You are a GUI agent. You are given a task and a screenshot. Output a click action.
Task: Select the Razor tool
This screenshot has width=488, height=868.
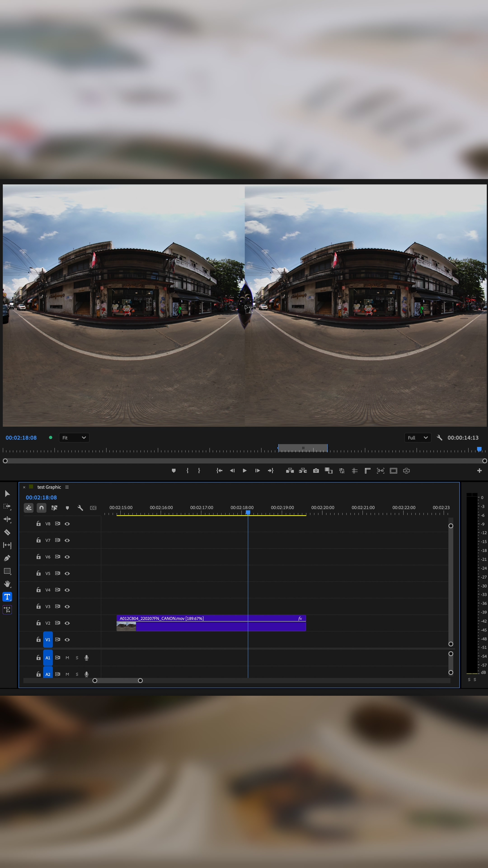(x=7, y=532)
